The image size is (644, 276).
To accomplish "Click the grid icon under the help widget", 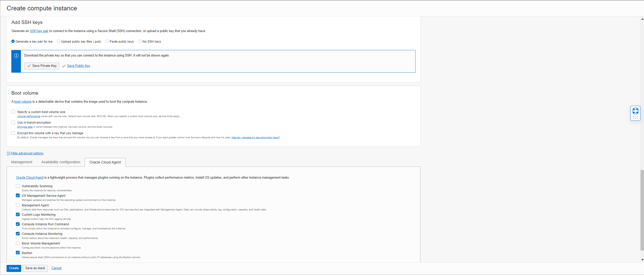I will 635,117.
